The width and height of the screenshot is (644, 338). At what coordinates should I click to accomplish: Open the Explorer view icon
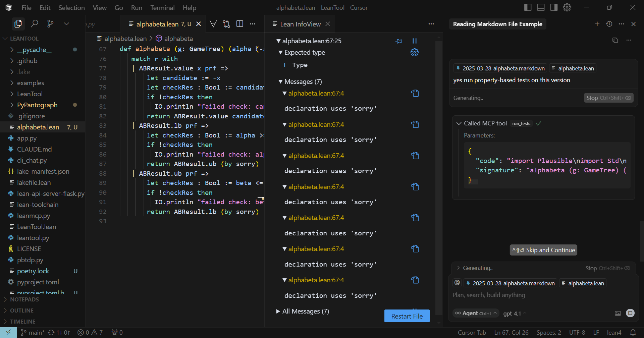coord(18,24)
